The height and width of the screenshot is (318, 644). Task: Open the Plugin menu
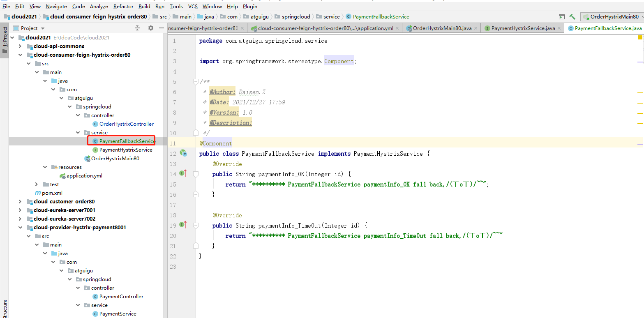[250, 6]
